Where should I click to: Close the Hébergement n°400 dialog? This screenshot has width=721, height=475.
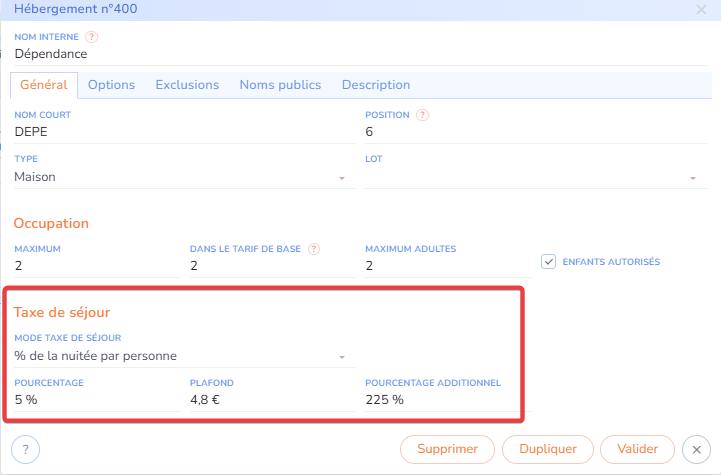tap(701, 10)
